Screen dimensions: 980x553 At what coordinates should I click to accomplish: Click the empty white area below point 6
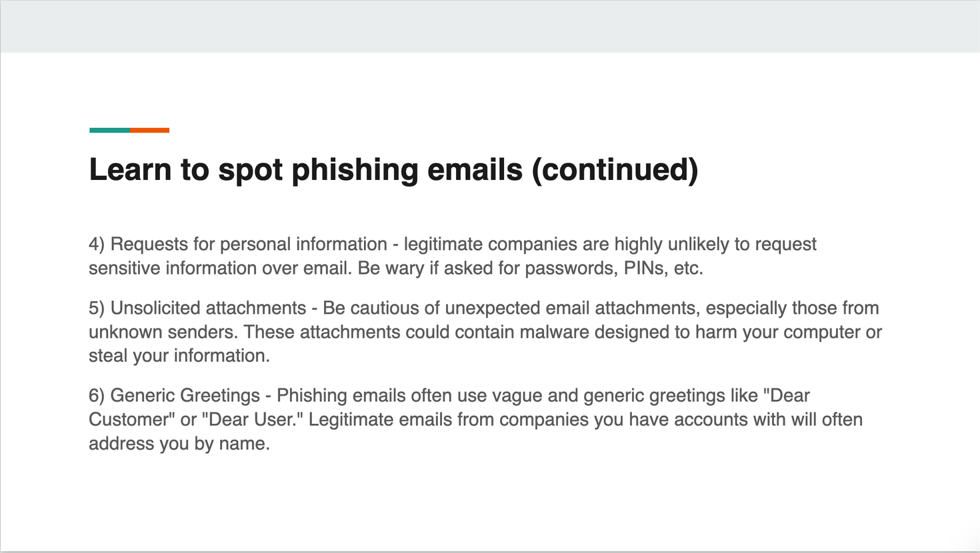click(x=490, y=500)
